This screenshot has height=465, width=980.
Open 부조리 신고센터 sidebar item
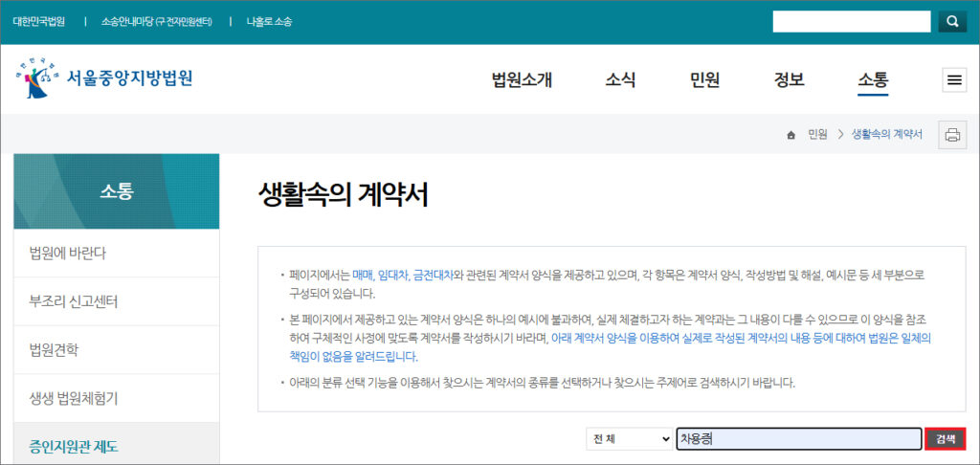point(73,301)
